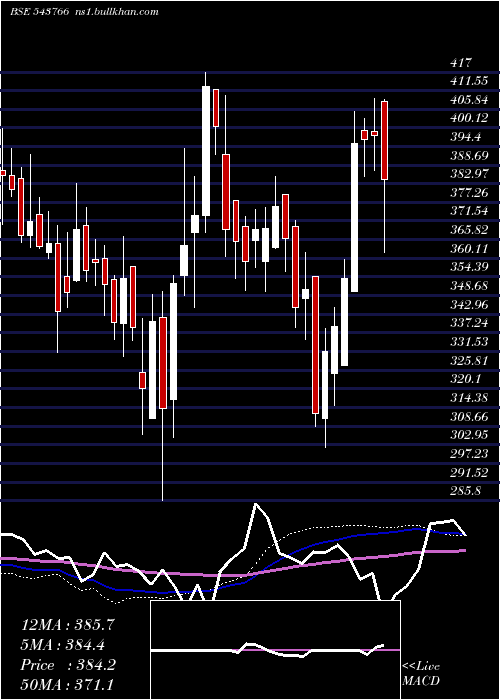500x700 pixels.
Task: Click the 371.54 price axis label
Action: 469,212
